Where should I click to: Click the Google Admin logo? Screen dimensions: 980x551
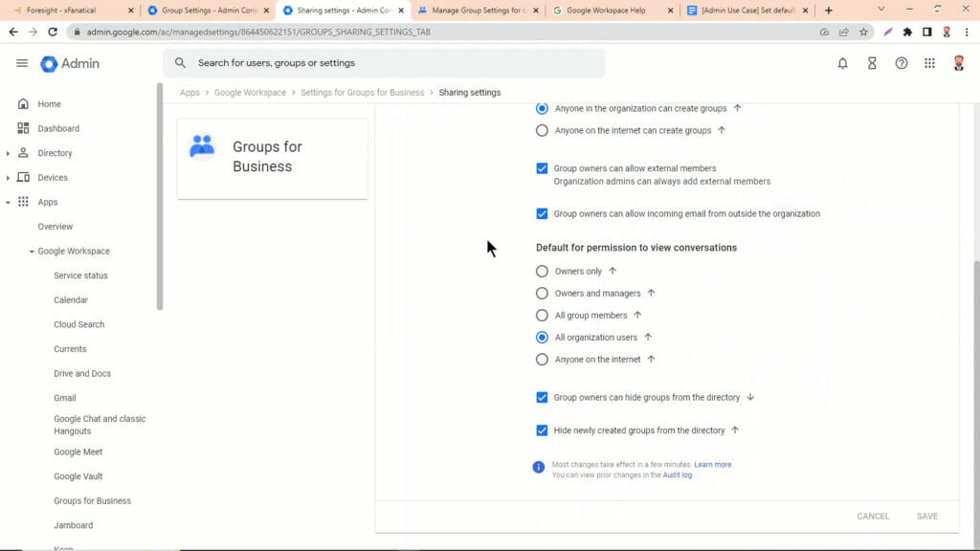70,64
